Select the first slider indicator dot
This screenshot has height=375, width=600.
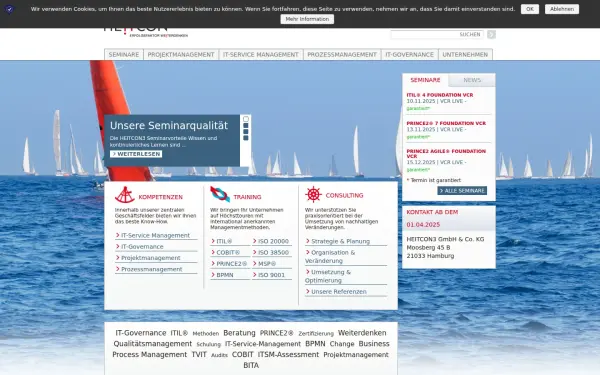(x=246, y=119)
